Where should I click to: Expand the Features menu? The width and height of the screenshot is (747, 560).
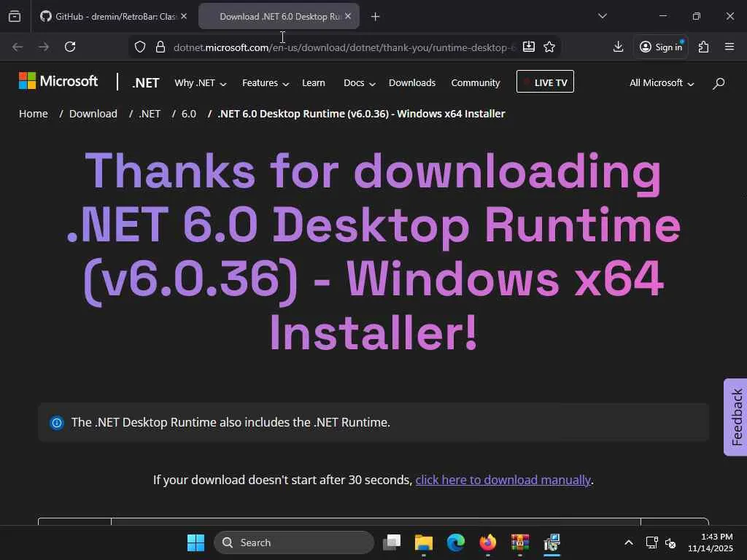coord(266,83)
